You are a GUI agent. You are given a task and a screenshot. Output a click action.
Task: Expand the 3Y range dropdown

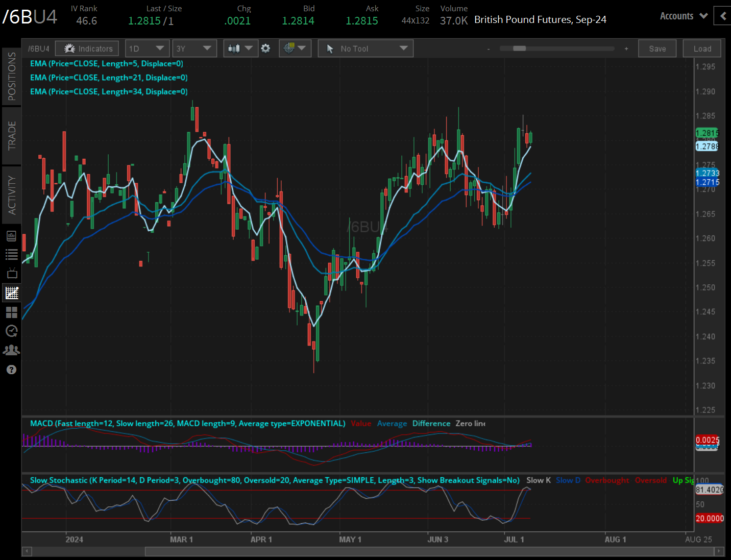tap(193, 48)
